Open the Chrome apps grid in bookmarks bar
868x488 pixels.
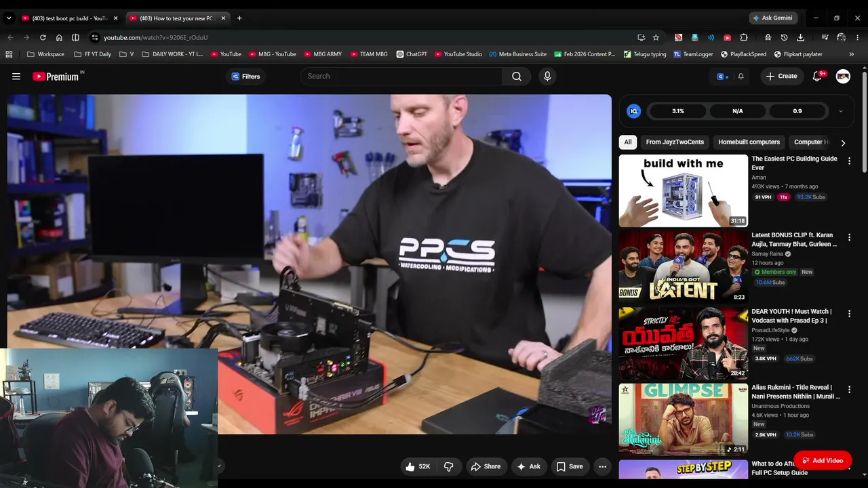9,54
